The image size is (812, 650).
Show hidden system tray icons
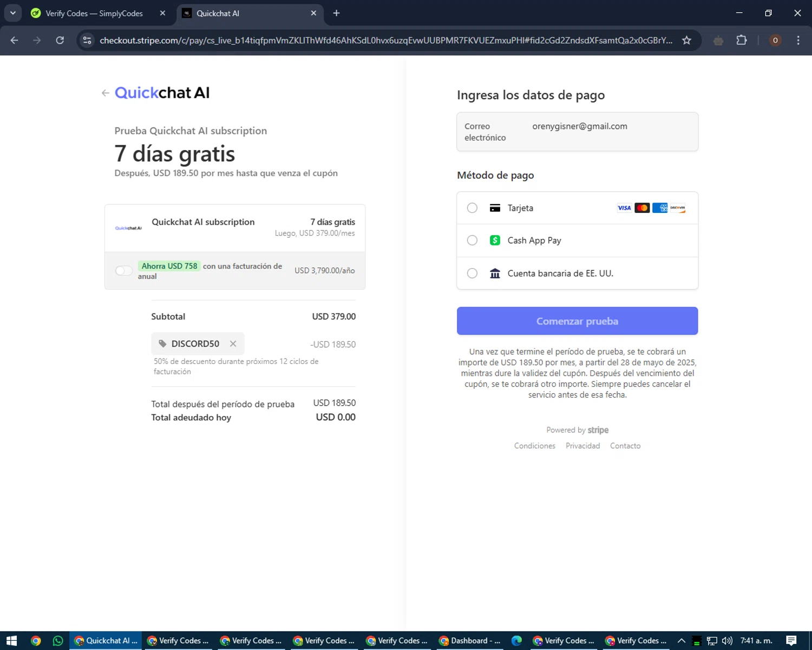click(x=682, y=641)
